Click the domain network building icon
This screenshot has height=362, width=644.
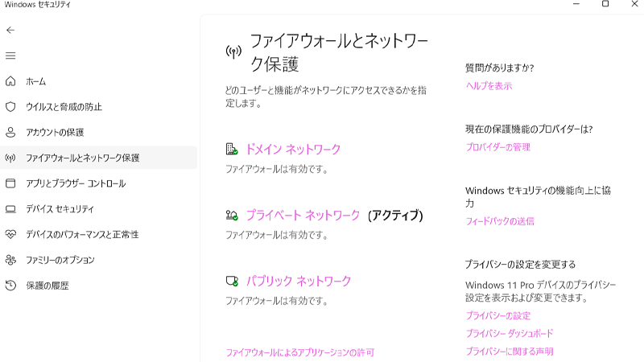[x=232, y=149]
